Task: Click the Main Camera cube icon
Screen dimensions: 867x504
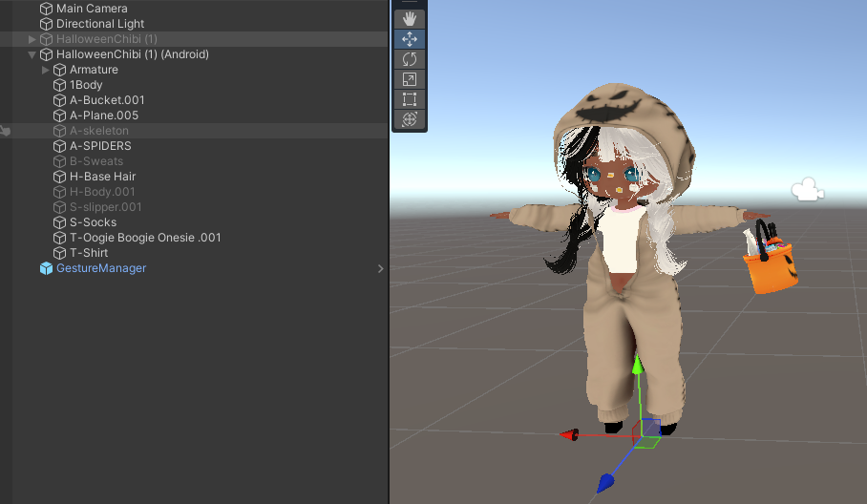Action: [47, 9]
